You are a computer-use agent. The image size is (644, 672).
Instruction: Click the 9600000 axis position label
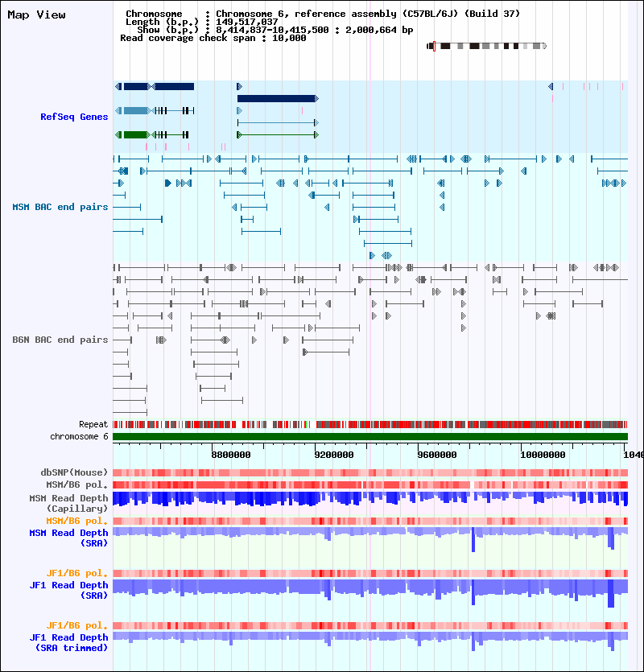pos(437,455)
